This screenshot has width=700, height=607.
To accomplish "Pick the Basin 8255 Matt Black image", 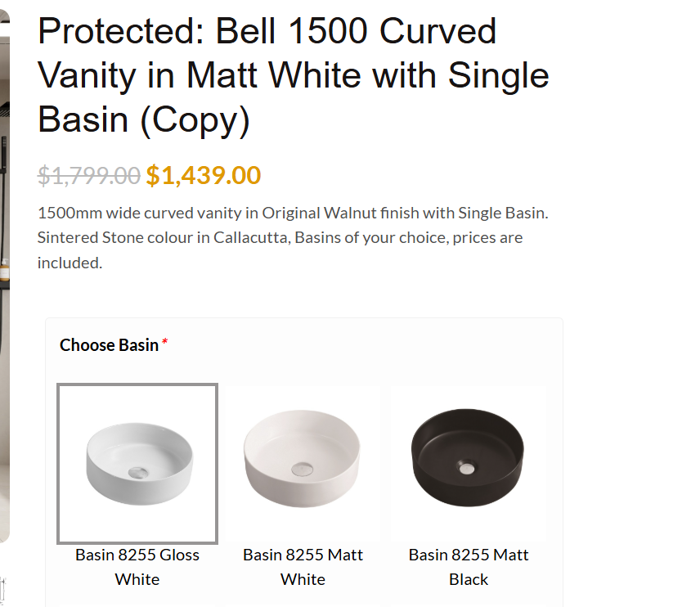I will (x=469, y=464).
